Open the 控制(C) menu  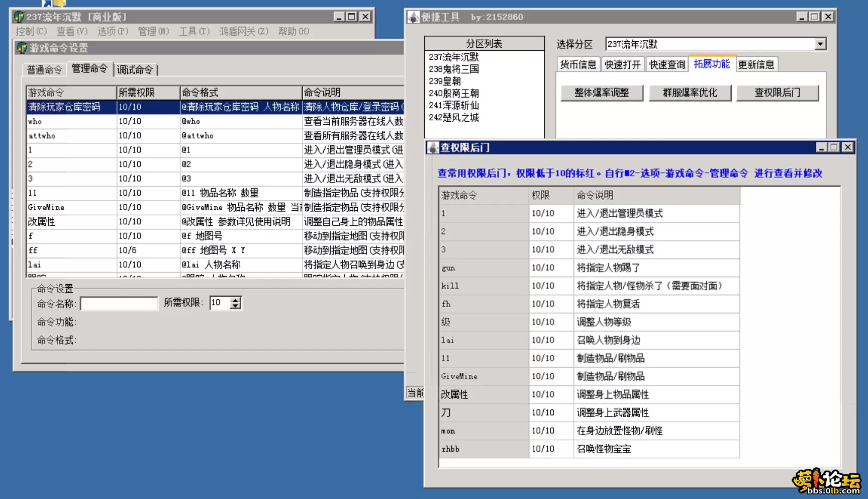coord(31,31)
